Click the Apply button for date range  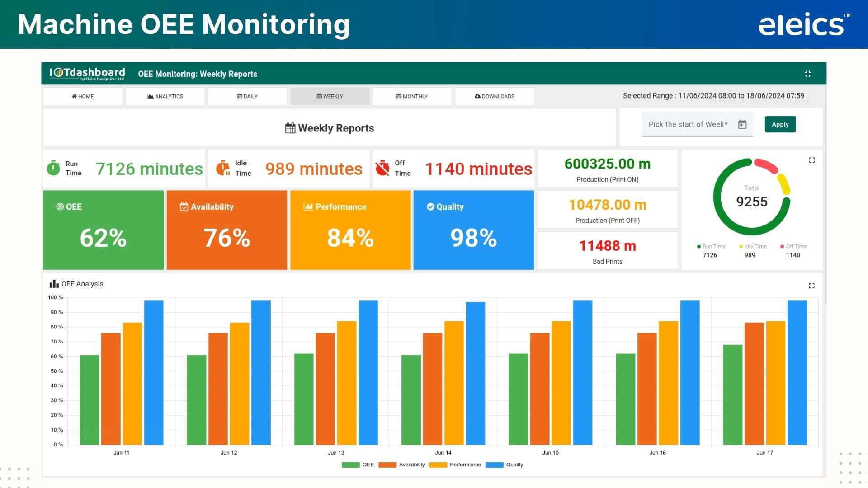pos(780,124)
